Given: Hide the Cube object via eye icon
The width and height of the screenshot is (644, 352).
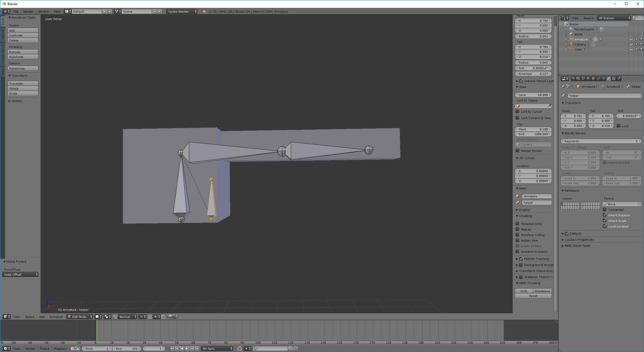Looking at the screenshot, I should click(631, 49).
